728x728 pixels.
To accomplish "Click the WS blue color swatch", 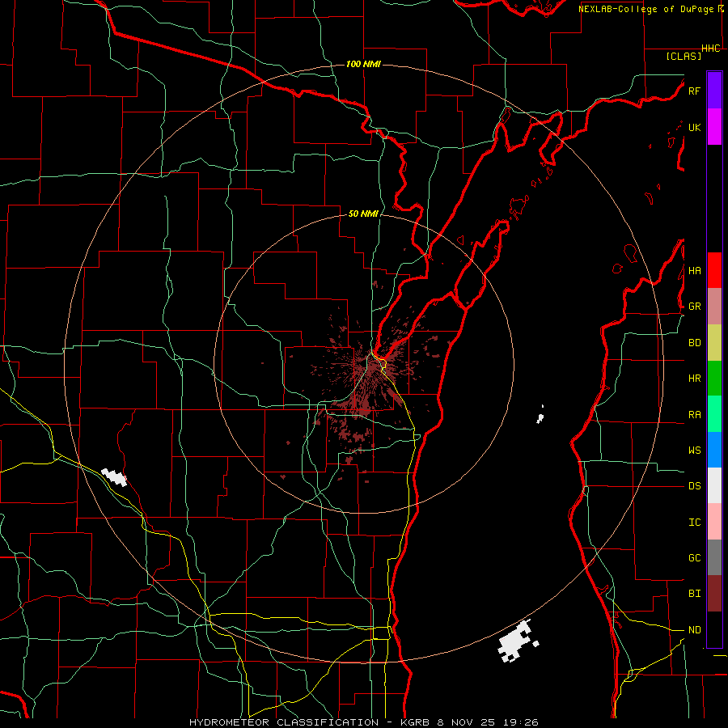I will [714, 450].
